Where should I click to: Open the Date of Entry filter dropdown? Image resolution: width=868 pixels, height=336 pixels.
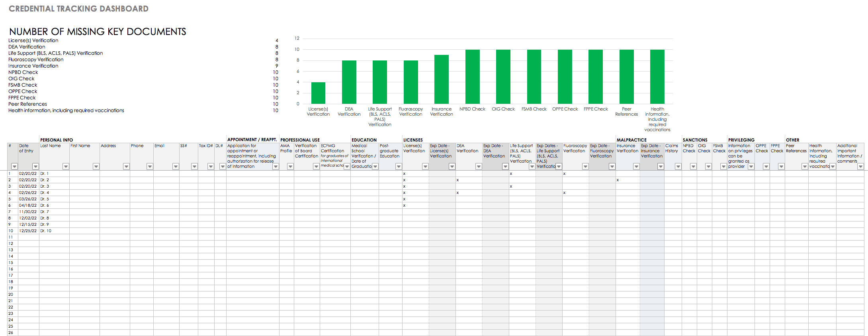pyautogui.click(x=35, y=167)
